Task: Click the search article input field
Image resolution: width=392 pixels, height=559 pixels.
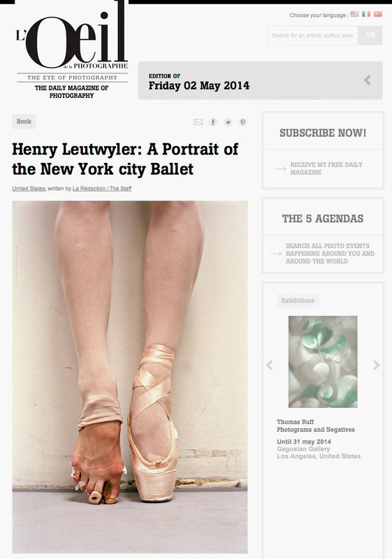Action: pos(312,36)
